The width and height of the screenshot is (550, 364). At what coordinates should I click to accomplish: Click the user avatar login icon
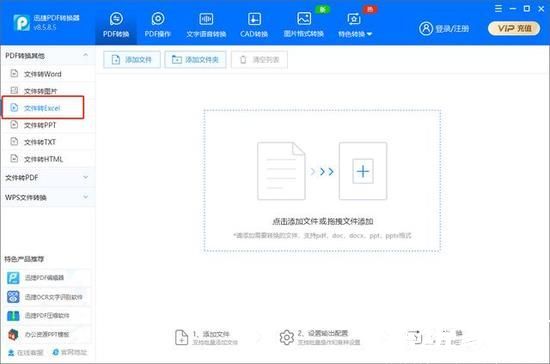(426, 28)
